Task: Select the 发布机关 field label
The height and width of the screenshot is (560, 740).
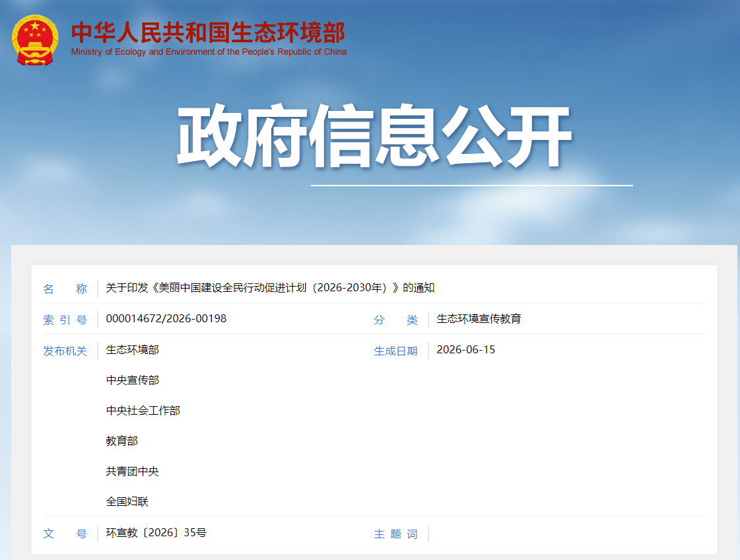Action: 65,351
